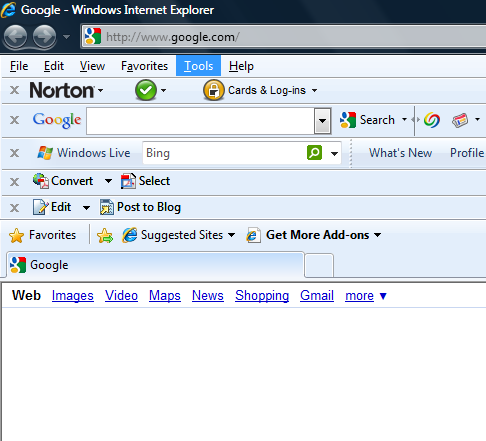Click the Post to Blog icon
This screenshot has width=486, height=441.
pyautogui.click(x=107, y=207)
